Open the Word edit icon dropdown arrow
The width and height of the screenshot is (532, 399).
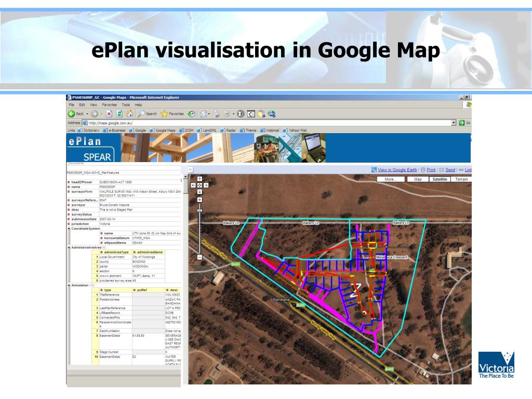(233, 114)
